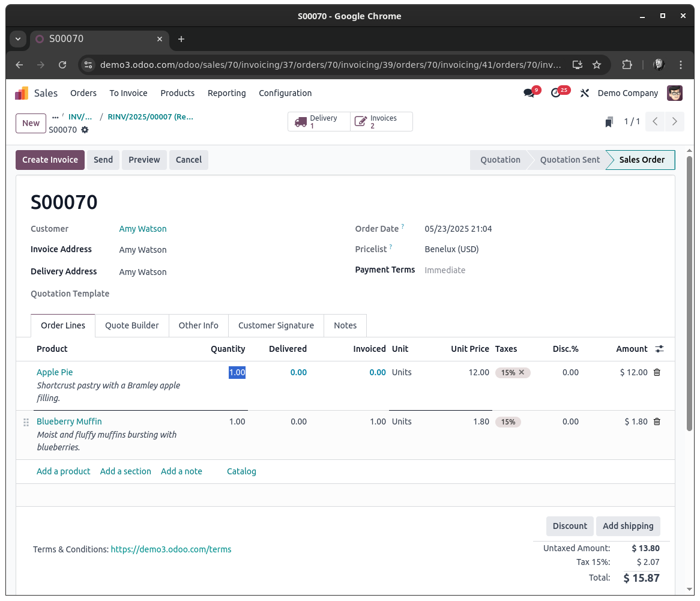The height and width of the screenshot is (601, 700).
Task: Click the Delivery truck smart button
Action: [319, 121]
